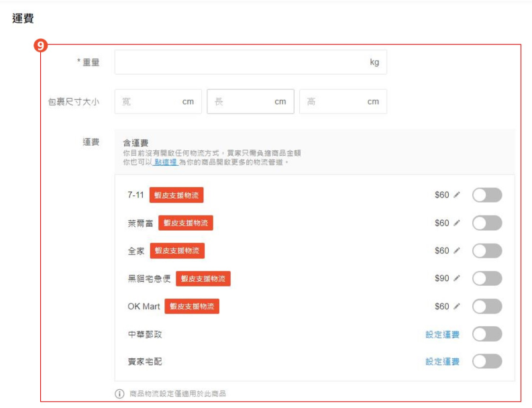Edit the 黑貓宅急便 shipping fee pencil icon
Screen dimensions: 532x408
pyautogui.click(x=457, y=278)
